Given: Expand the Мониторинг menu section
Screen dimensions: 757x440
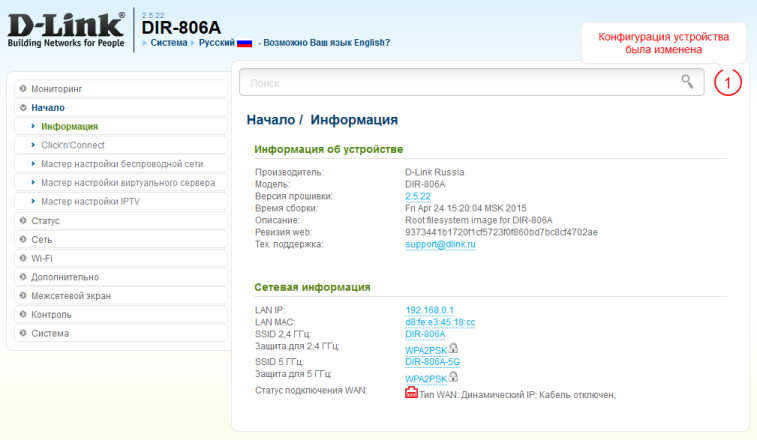Looking at the screenshot, I should pos(121,89).
